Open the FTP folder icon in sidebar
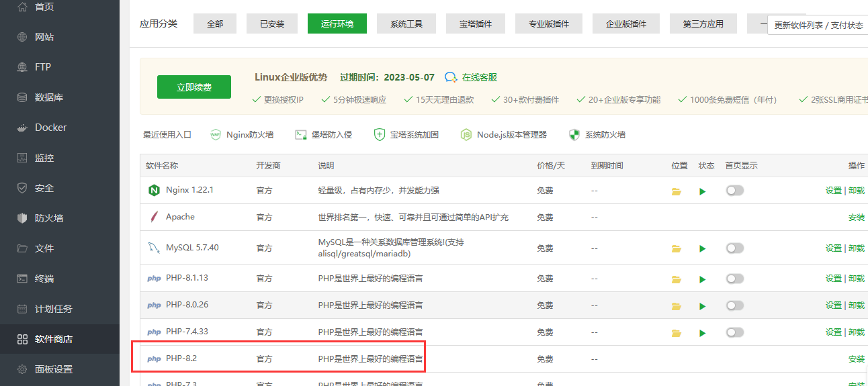The width and height of the screenshot is (868, 386). [x=22, y=67]
